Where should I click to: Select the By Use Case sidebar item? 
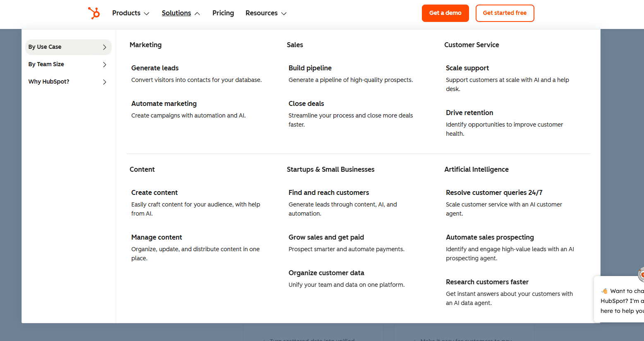pyautogui.click(x=68, y=47)
